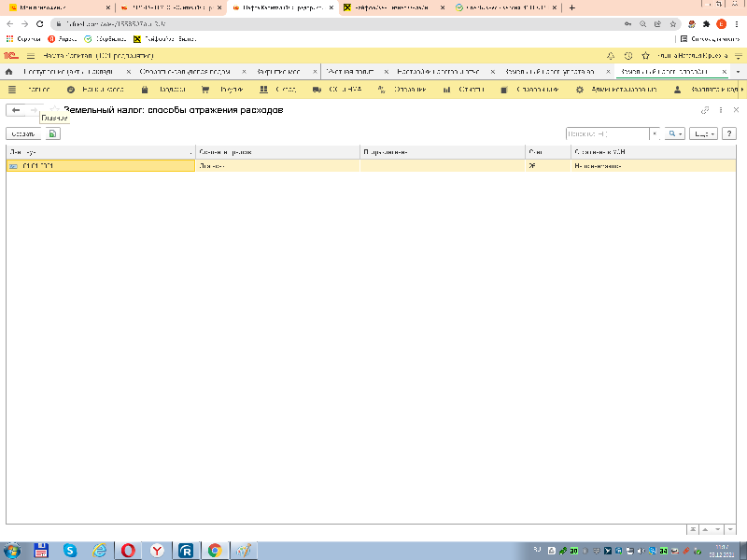Screen dimensions: 747x560
Task: Go back with the form's back arrow
Action: click(x=16, y=110)
